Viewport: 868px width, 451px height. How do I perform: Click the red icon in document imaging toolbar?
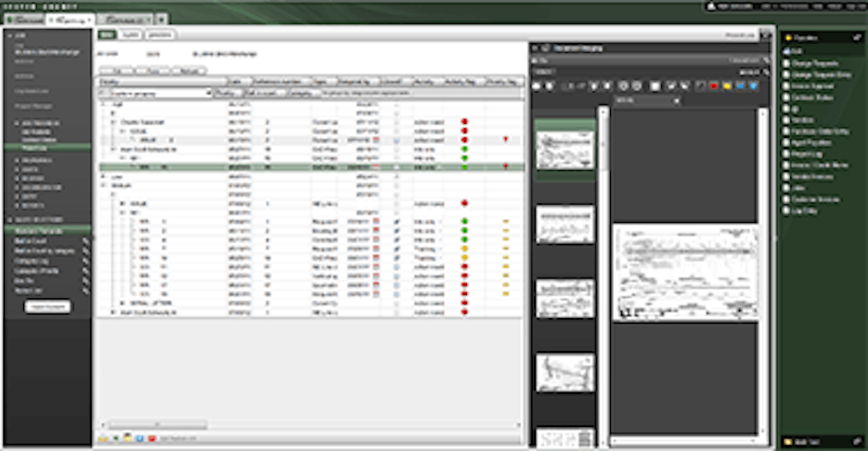[x=713, y=86]
